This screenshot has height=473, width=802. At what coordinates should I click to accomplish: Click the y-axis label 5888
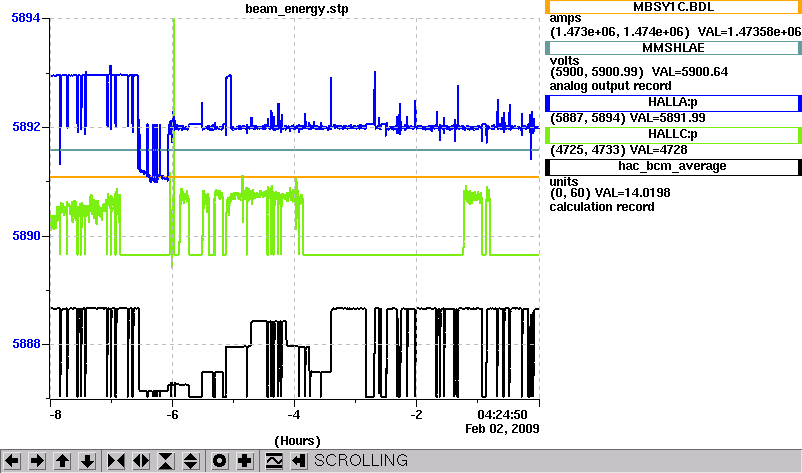(x=26, y=344)
